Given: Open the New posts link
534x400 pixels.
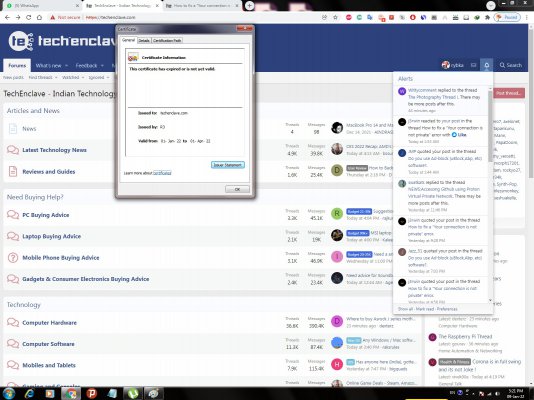Looking at the screenshot, I should point(13,78).
